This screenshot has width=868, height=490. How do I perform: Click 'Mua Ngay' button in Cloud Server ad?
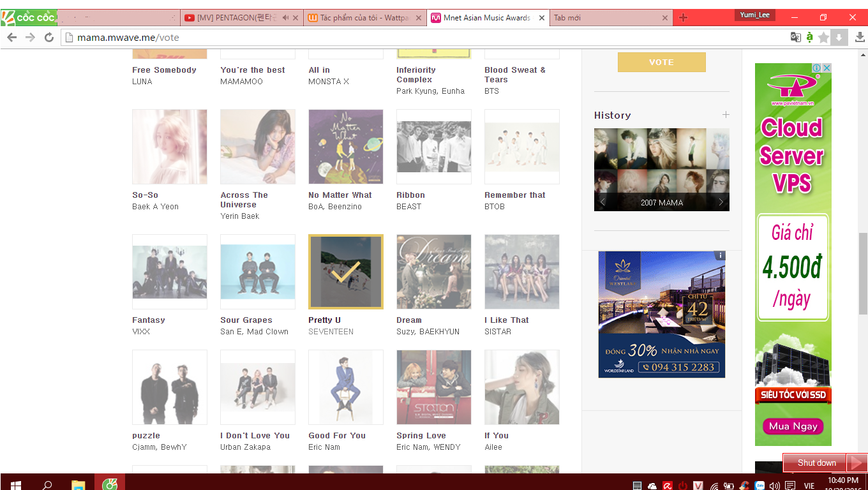click(x=793, y=426)
